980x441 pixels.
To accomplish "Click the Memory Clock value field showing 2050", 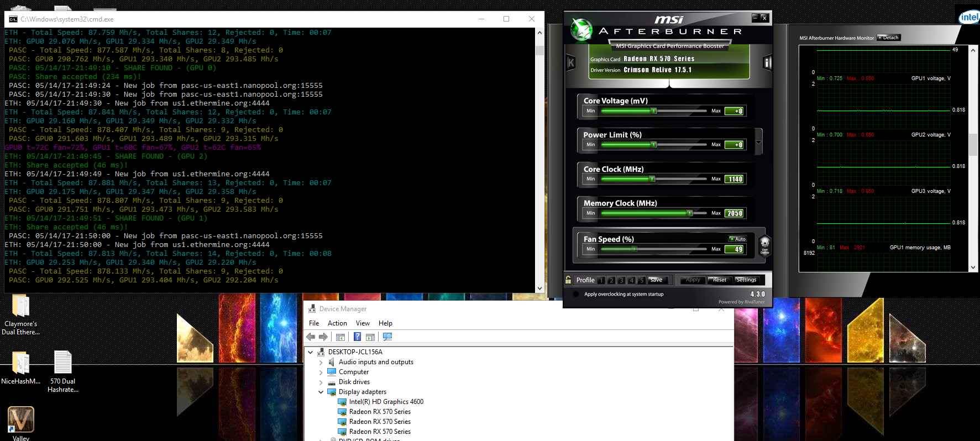I will tap(735, 213).
